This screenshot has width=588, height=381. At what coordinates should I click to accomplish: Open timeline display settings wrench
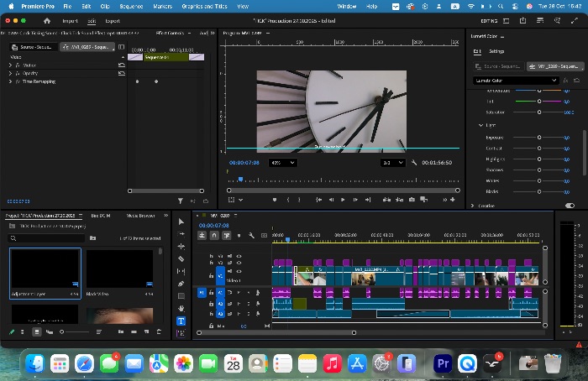click(x=251, y=235)
